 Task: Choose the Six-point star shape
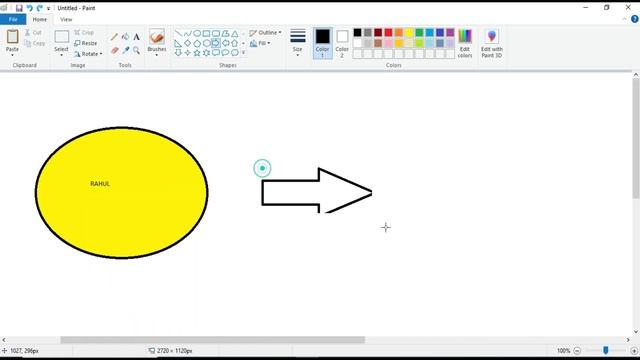click(207, 53)
